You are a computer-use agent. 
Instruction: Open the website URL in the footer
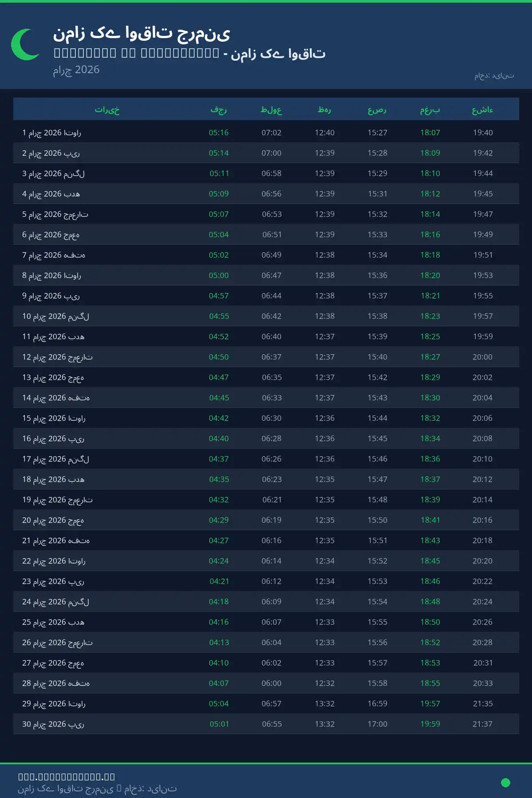click(x=66, y=777)
